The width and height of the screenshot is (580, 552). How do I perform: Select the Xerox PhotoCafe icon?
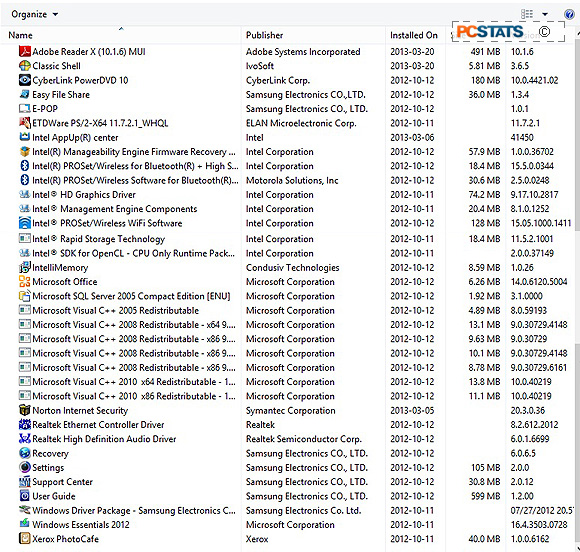(x=24, y=538)
